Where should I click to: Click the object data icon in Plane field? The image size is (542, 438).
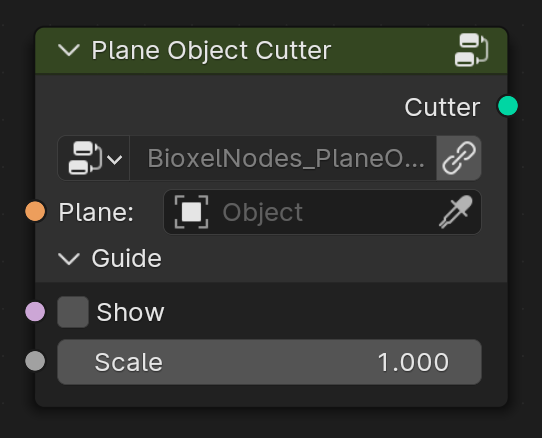(x=191, y=212)
